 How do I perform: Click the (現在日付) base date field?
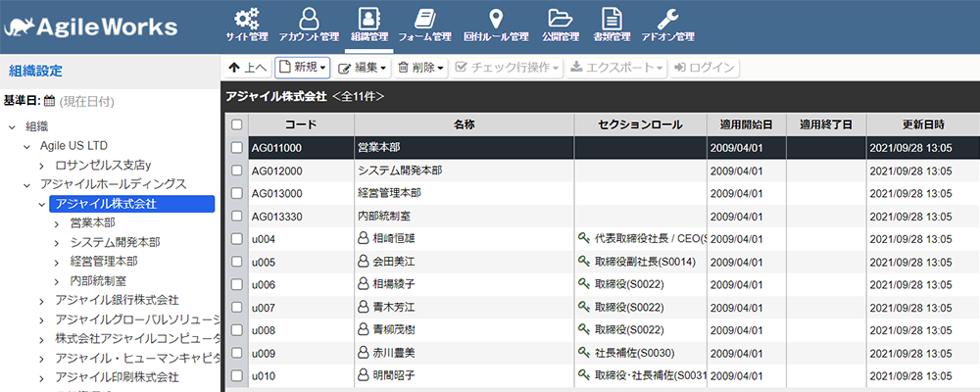coord(87,101)
